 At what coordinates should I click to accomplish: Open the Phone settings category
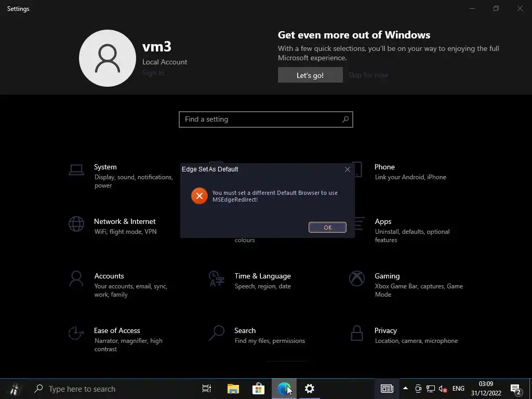[x=397, y=171]
